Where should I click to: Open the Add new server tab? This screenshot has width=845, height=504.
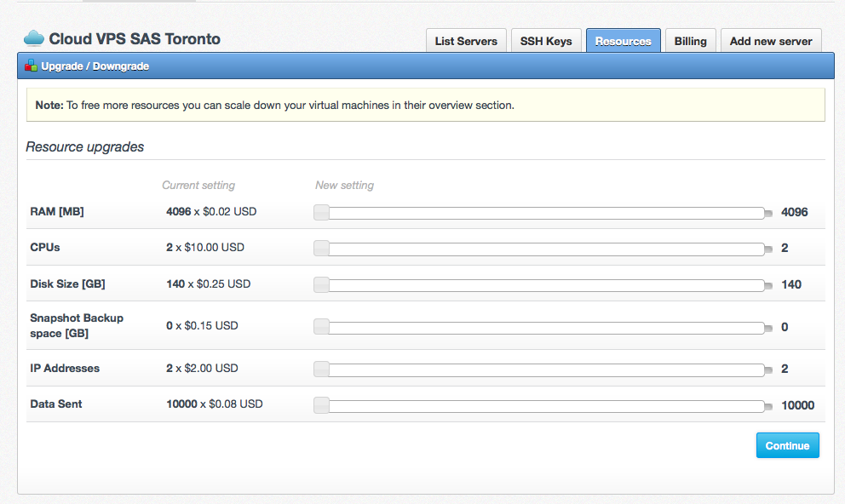[x=771, y=41]
